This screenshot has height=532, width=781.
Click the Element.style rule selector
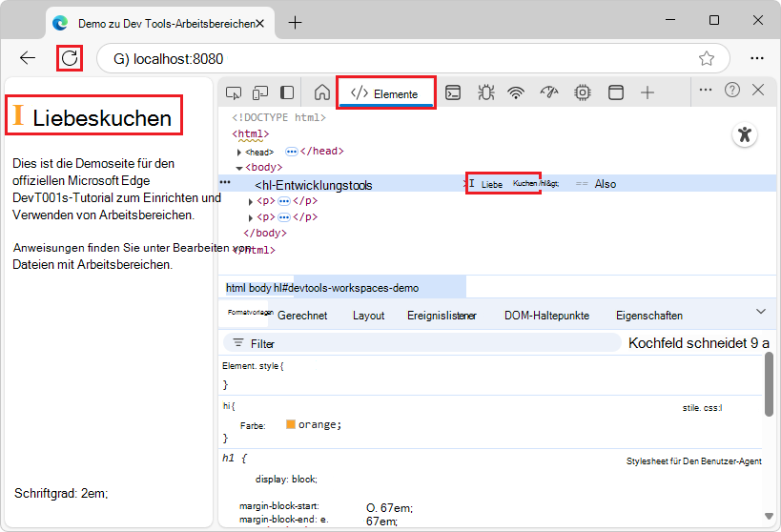point(253,366)
